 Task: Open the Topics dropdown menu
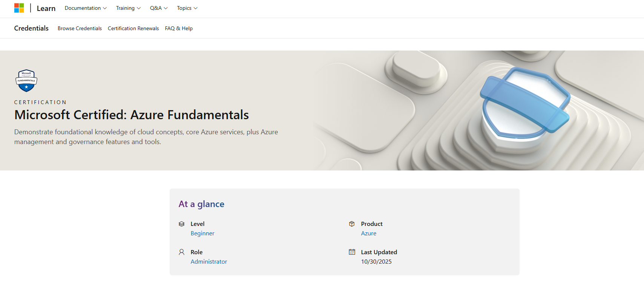coord(187,8)
